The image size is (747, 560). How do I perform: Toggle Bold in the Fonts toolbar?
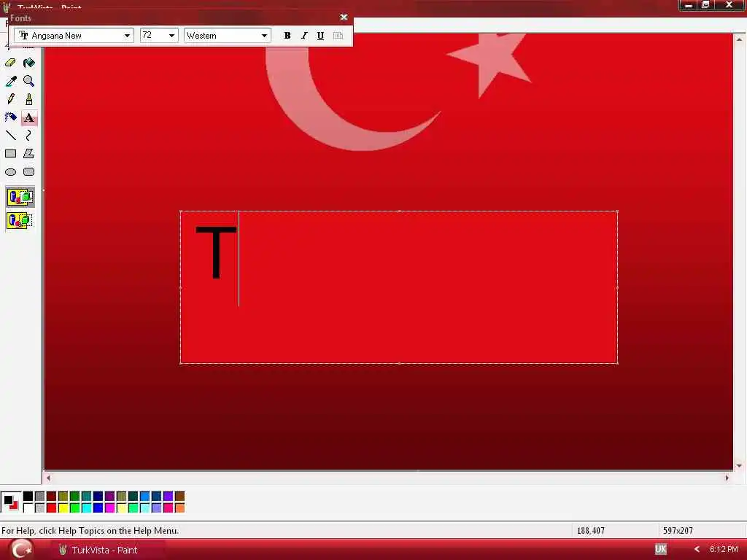pyautogui.click(x=287, y=36)
